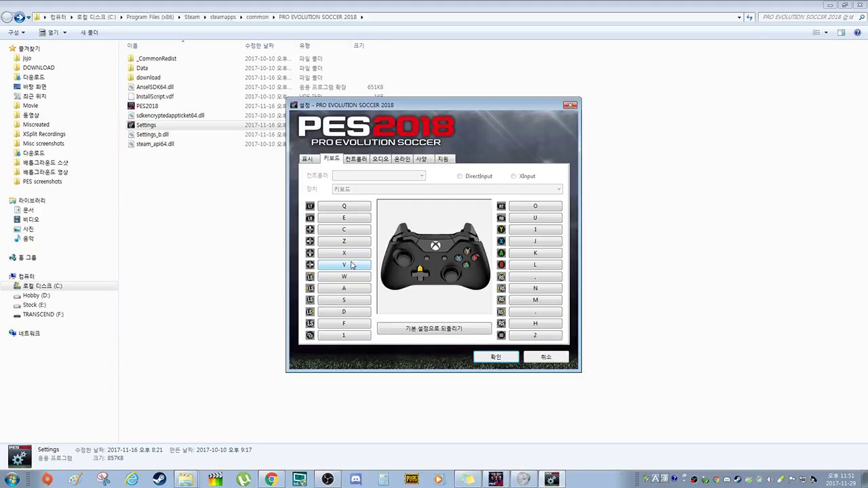This screenshot has height=488, width=868.
Task: Open XSplit Recordings in the sidebar
Action: (44, 134)
